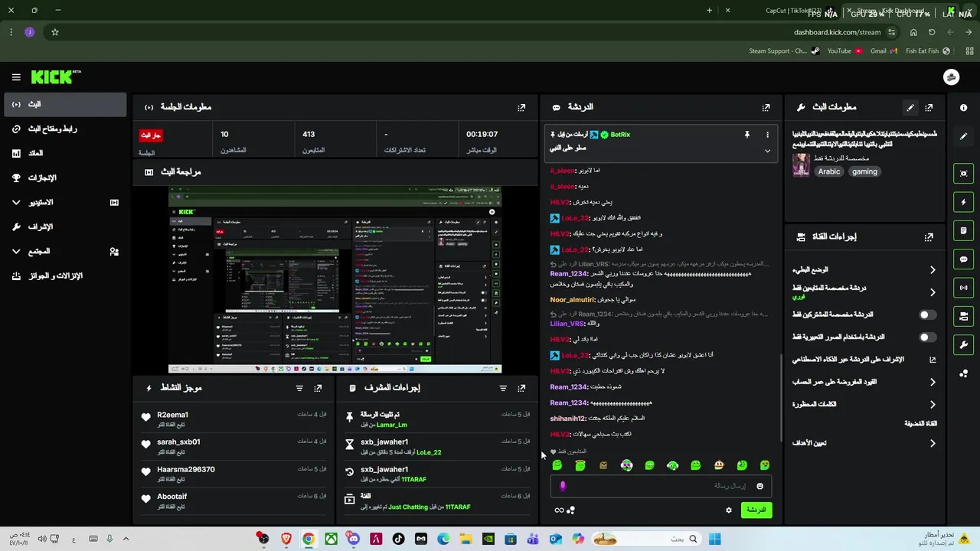Screen dimensions: 980x551
Task: Click the send message input field
Action: pos(660,486)
